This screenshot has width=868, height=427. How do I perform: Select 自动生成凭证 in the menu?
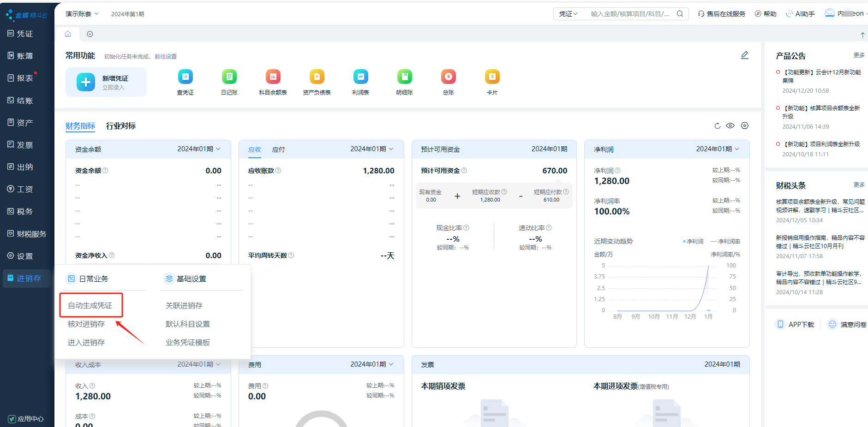pos(90,305)
